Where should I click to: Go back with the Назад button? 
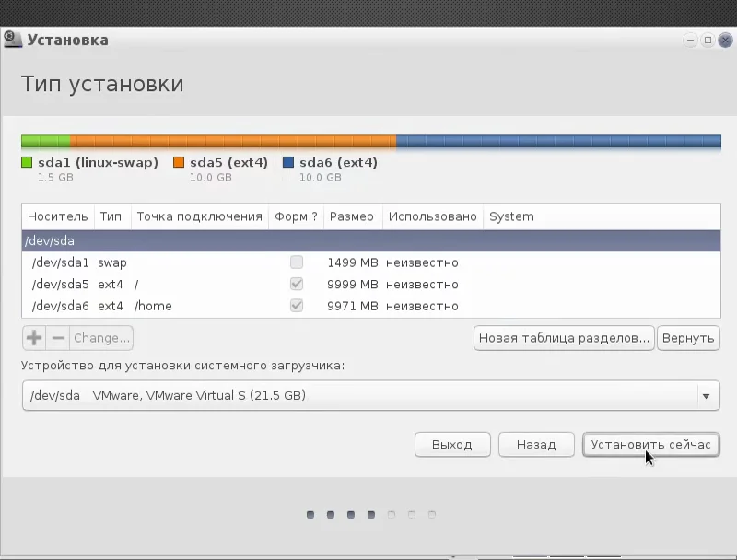(x=536, y=445)
